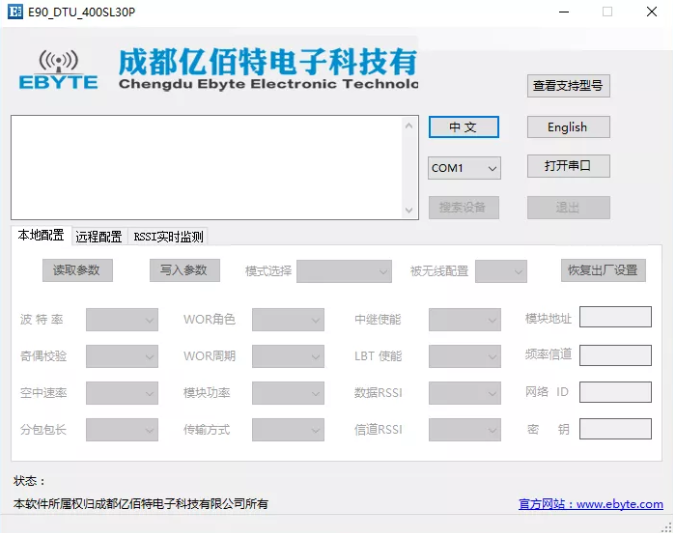
Task: Click the 搜索设备 button
Action: click(464, 208)
